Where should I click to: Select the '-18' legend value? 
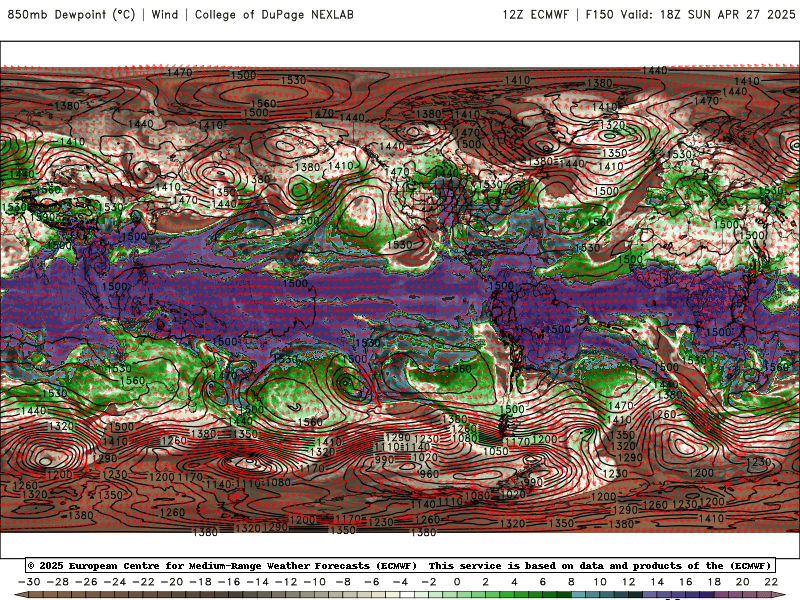pyautogui.click(x=201, y=582)
